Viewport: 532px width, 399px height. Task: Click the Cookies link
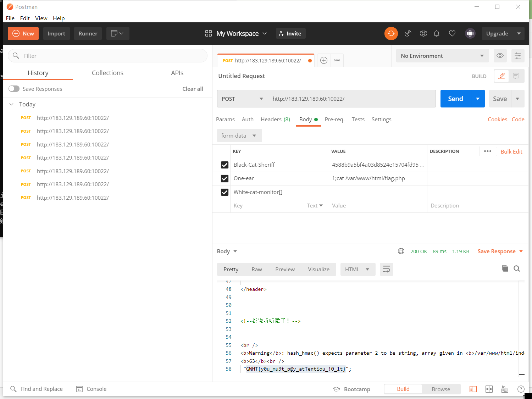[497, 119]
